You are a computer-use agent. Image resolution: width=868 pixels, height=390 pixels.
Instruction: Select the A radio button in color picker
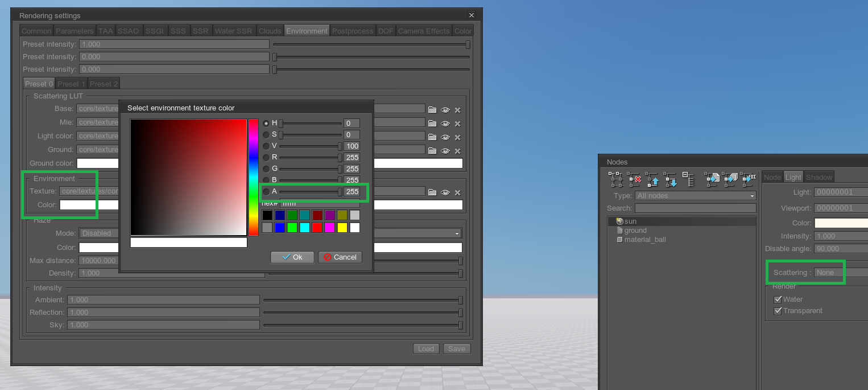click(266, 191)
